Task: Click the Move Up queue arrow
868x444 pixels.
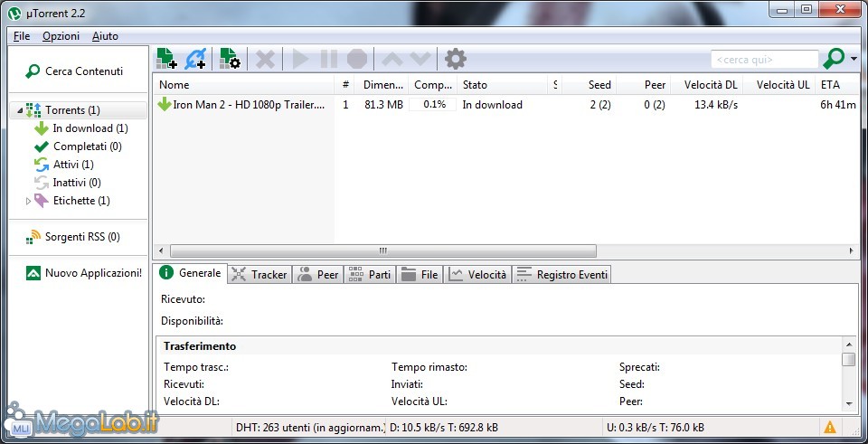Action: 392,58
